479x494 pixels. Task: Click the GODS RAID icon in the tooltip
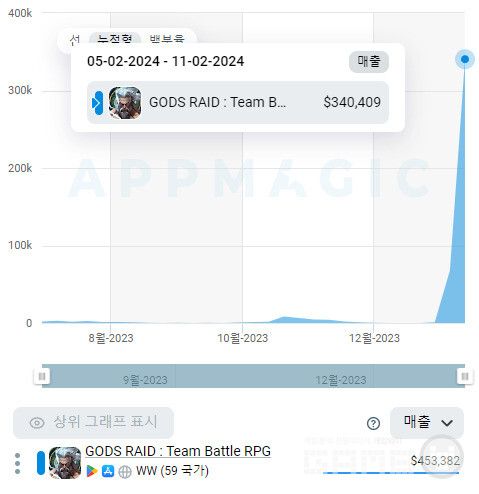[x=125, y=103]
